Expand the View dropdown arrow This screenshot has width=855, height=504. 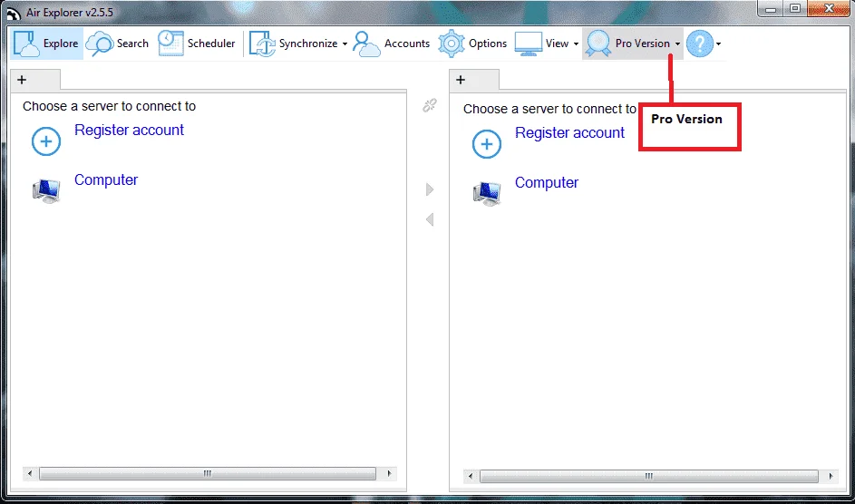576,44
